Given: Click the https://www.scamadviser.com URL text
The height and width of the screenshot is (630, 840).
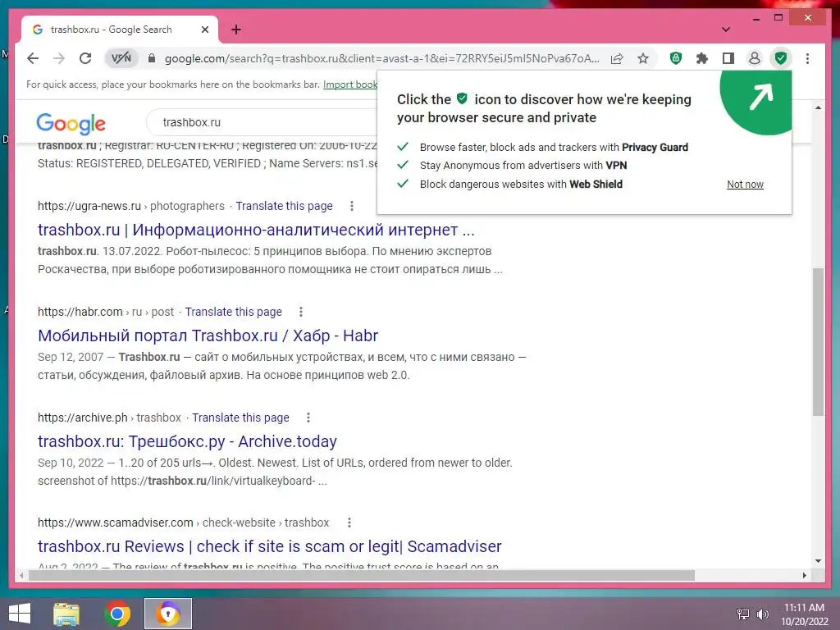Looking at the screenshot, I should click(115, 523).
